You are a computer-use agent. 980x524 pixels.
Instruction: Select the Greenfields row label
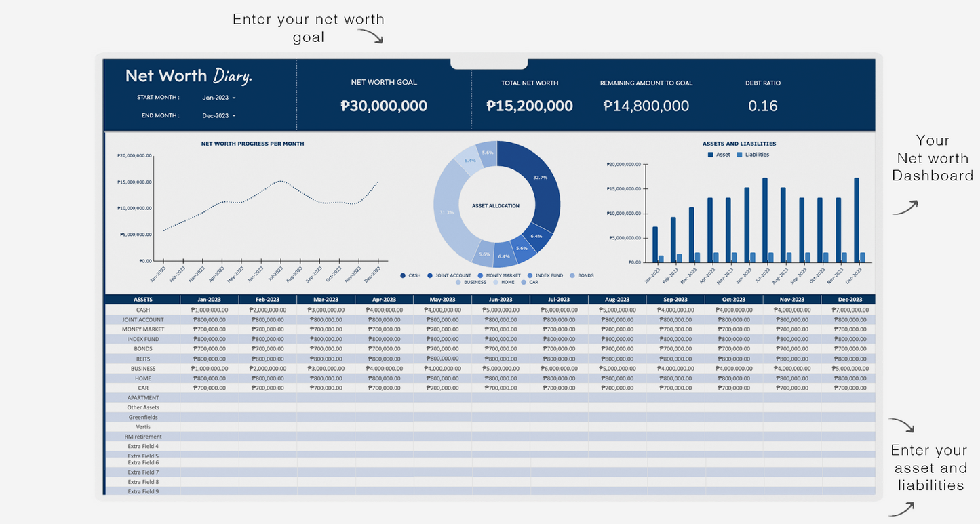click(142, 418)
